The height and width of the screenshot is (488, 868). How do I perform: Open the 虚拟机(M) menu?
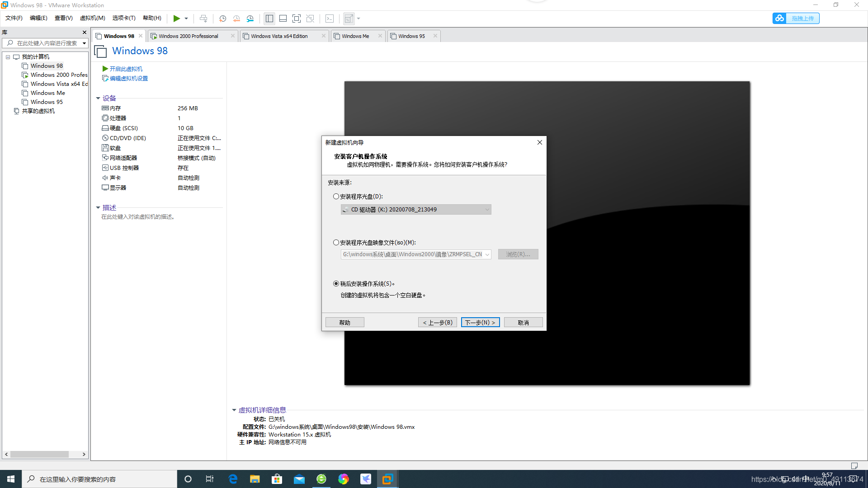pos(92,18)
